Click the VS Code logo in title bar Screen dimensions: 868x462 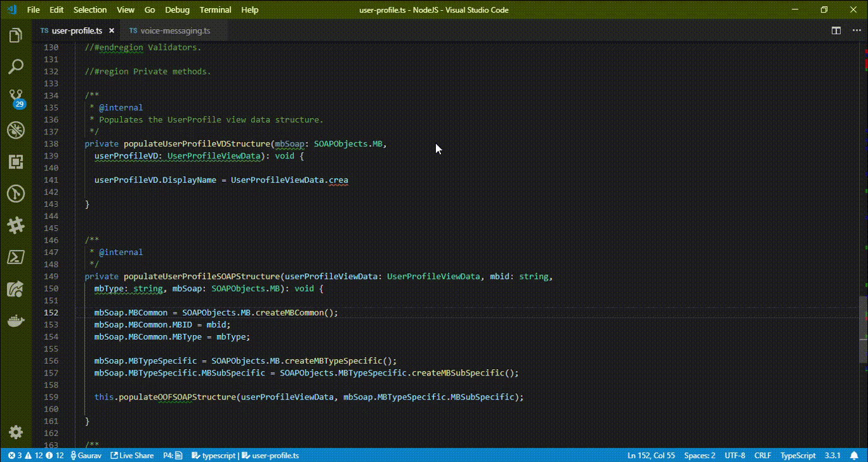point(12,9)
